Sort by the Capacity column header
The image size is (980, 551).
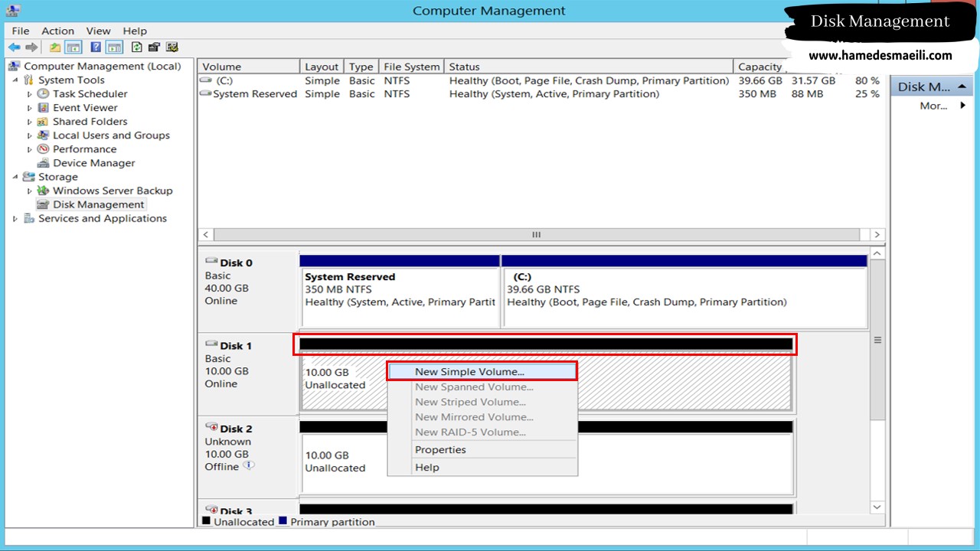(759, 67)
